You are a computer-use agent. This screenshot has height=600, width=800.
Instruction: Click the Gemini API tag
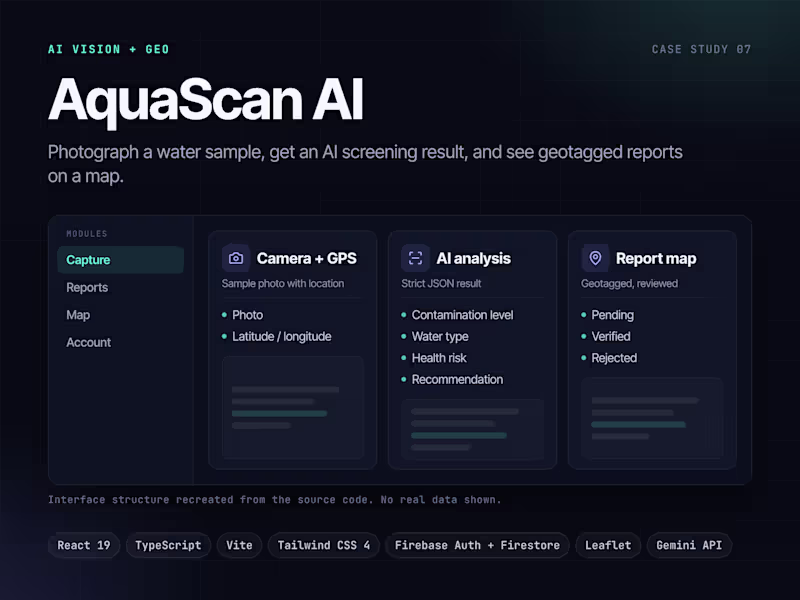point(689,545)
